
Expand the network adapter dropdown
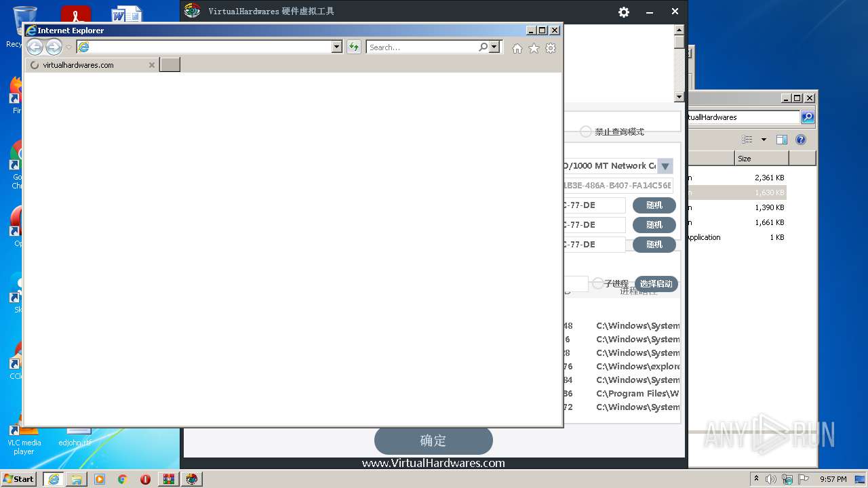coord(665,166)
